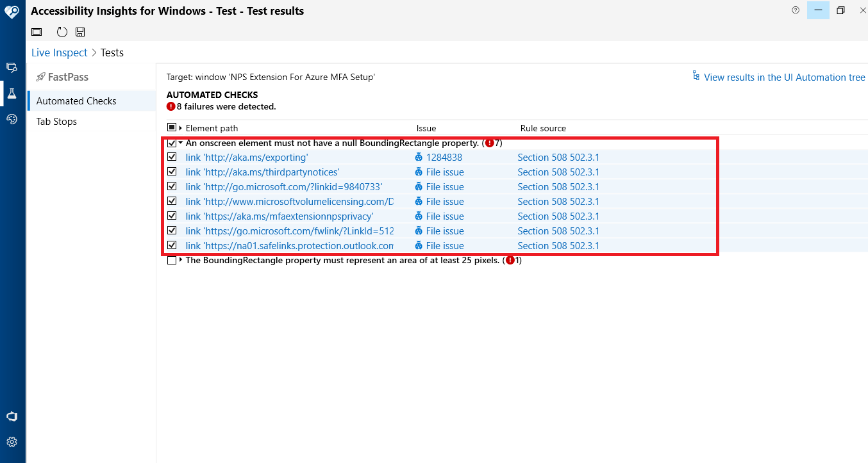This screenshot has width=868, height=463.
Task: Open the Accessibility Insights help icon
Action: pyautogui.click(x=795, y=10)
